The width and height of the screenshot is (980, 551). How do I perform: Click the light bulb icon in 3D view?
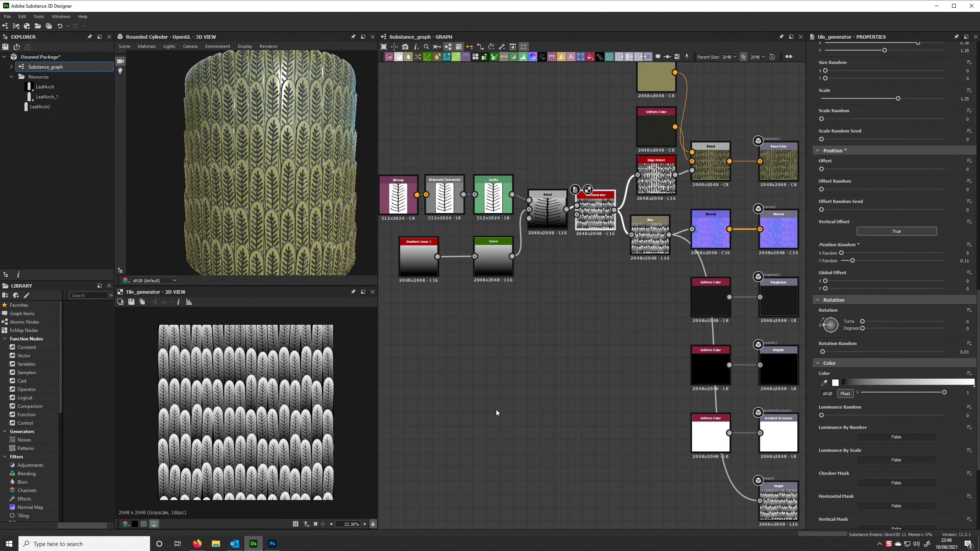tap(120, 71)
